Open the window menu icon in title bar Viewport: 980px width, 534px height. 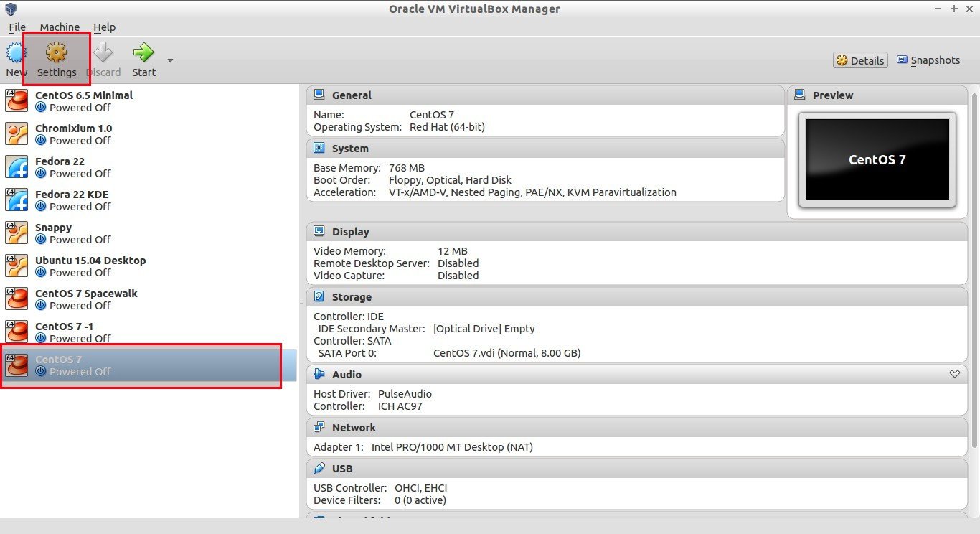(9, 9)
